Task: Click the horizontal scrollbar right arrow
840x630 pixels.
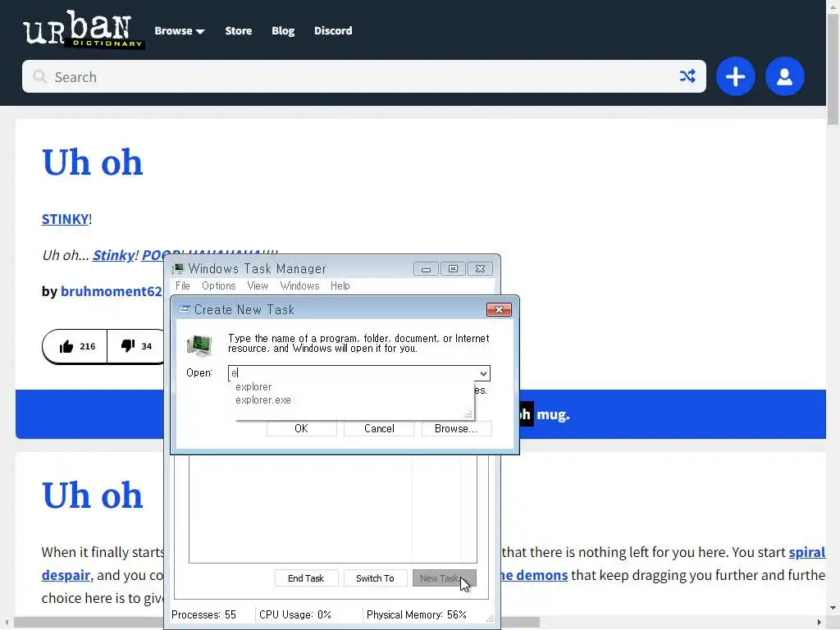Action: pyautogui.click(x=819, y=622)
